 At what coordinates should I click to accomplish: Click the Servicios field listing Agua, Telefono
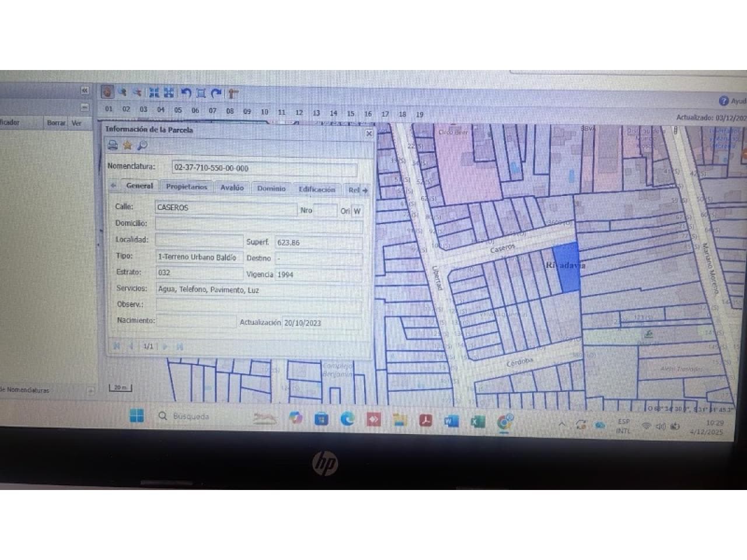(259, 289)
